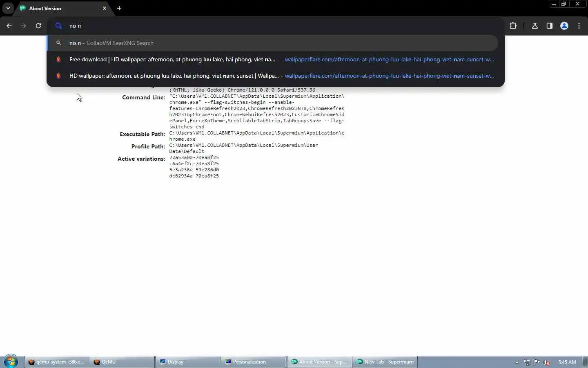The height and width of the screenshot is (368, 588).
Task: Click the forward navigation arrow
Action: [24, 26]
